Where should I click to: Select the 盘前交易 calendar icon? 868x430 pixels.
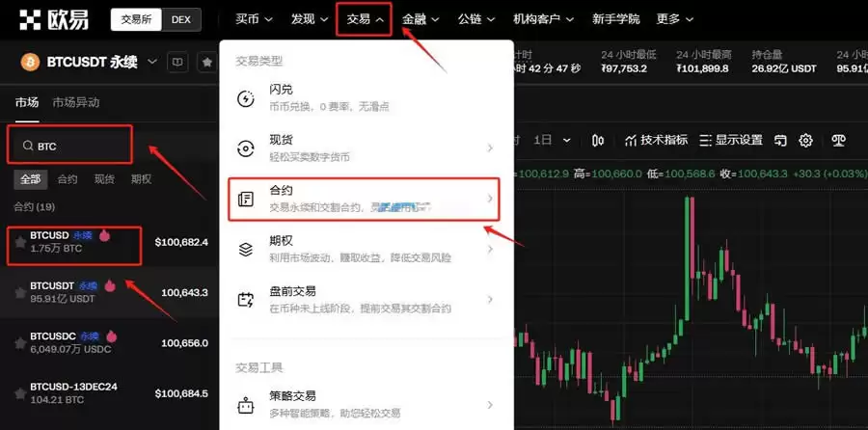click(245, 300)
